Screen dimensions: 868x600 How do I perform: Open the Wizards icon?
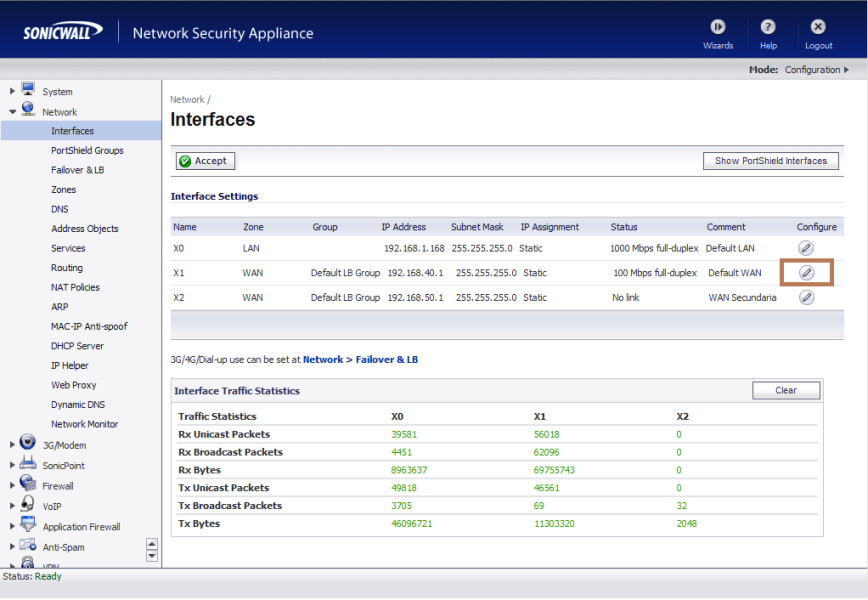(x=717, y=27)
